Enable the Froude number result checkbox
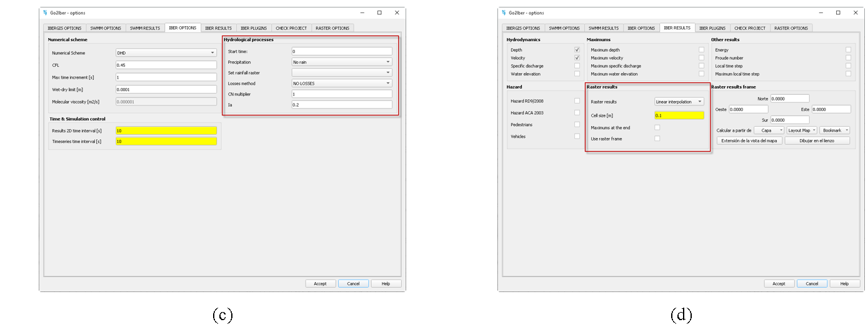This screenshot has height=332, width=868. pyautogui.click(x=848, y=58)
